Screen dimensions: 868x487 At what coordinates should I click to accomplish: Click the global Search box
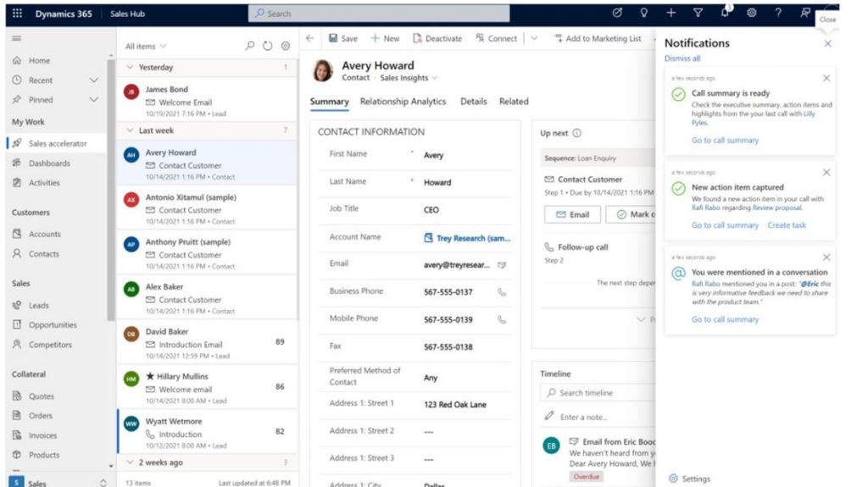point(379,14)
